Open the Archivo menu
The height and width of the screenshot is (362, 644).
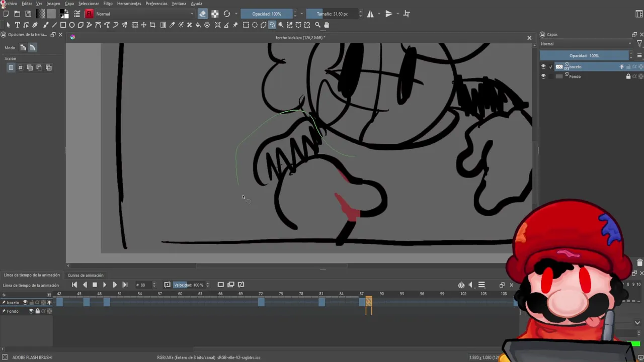pos(10,4)
